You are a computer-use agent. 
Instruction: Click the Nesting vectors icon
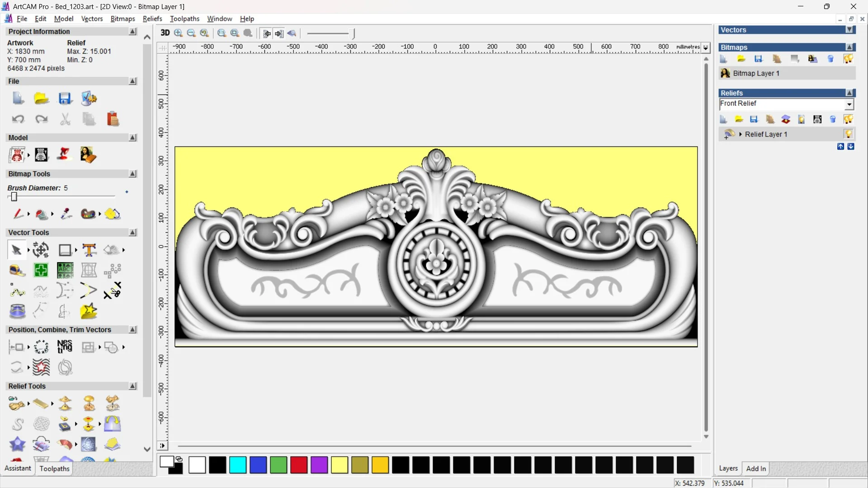click(65, 347)
